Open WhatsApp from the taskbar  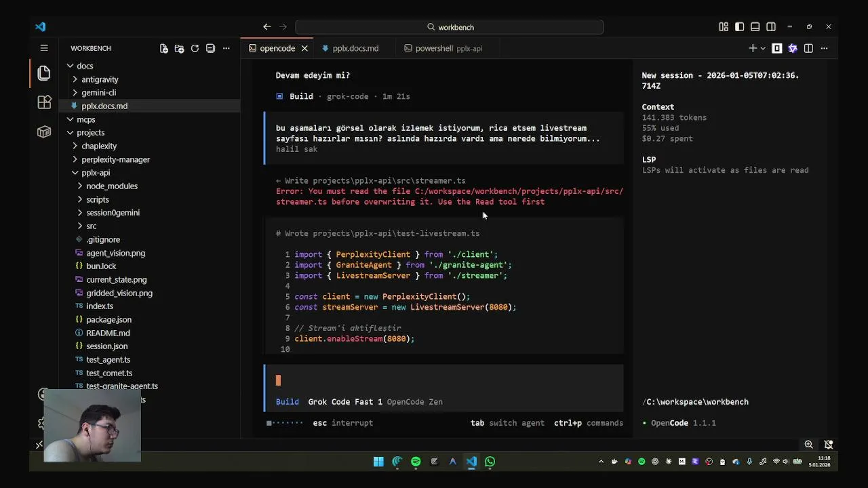tap(490, 462)
